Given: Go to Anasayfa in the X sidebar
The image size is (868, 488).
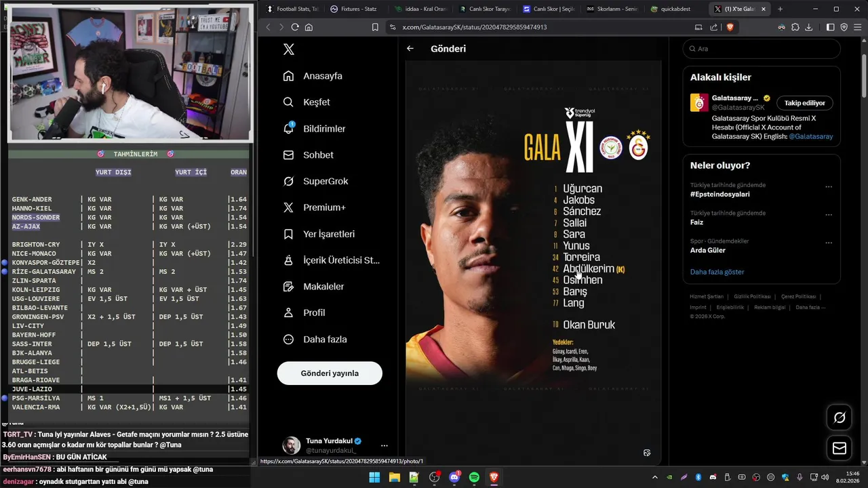Looking at the screenshot, I should coord(313,76).
